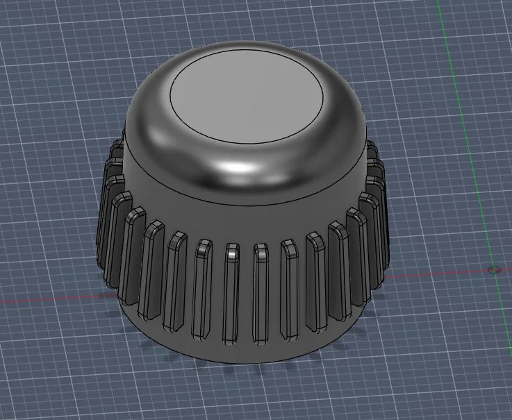Screen dimensions: 512x420
Task: Select the smooth cylindrical body above the ribs
Action: [x=245, y=222]
